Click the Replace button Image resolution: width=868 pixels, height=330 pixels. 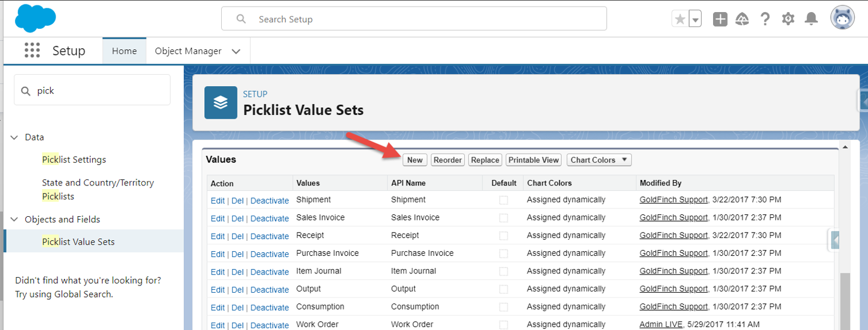(485, 160)
